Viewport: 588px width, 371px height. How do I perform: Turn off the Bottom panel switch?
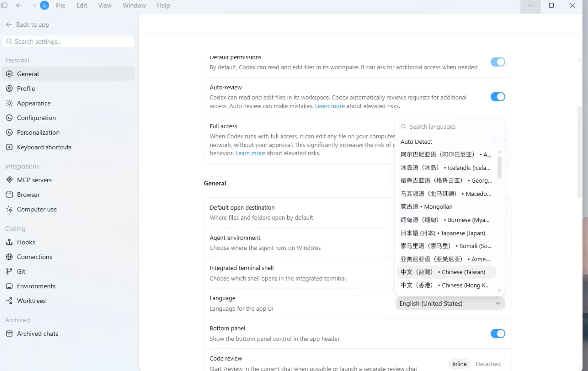(498, 334)
